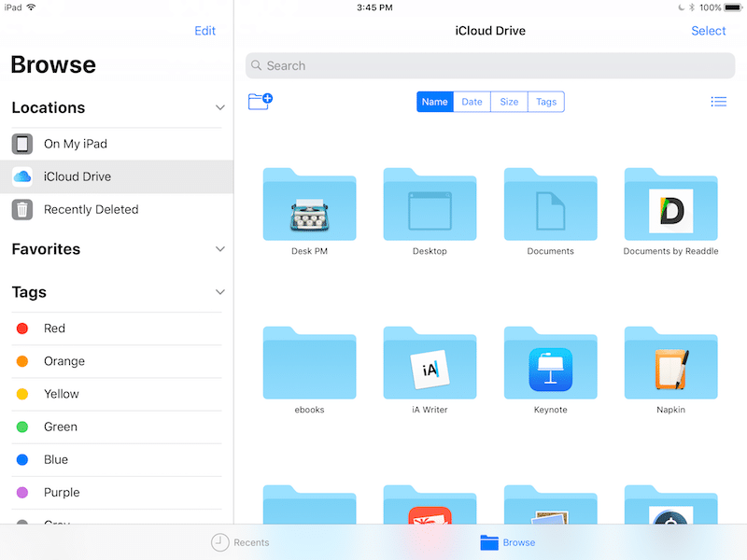Expand the Favorites section
The image size is (747, 560).
click(220, 249)
